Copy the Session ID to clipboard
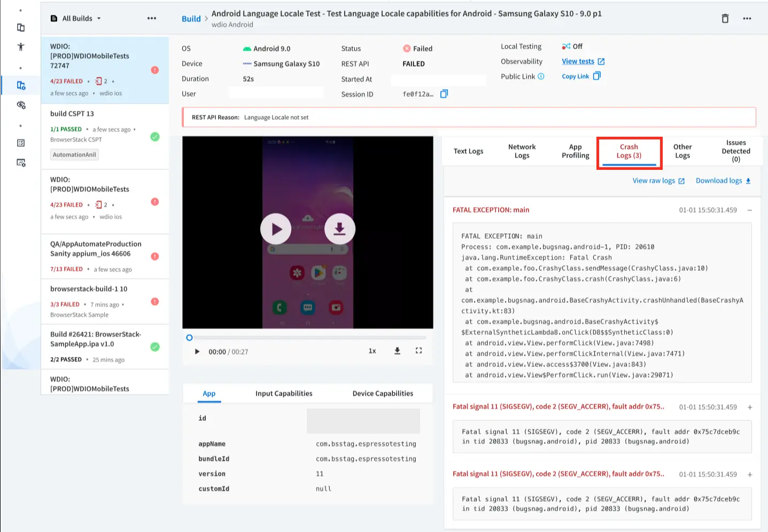The image size is (768, 532). [444, 94]
